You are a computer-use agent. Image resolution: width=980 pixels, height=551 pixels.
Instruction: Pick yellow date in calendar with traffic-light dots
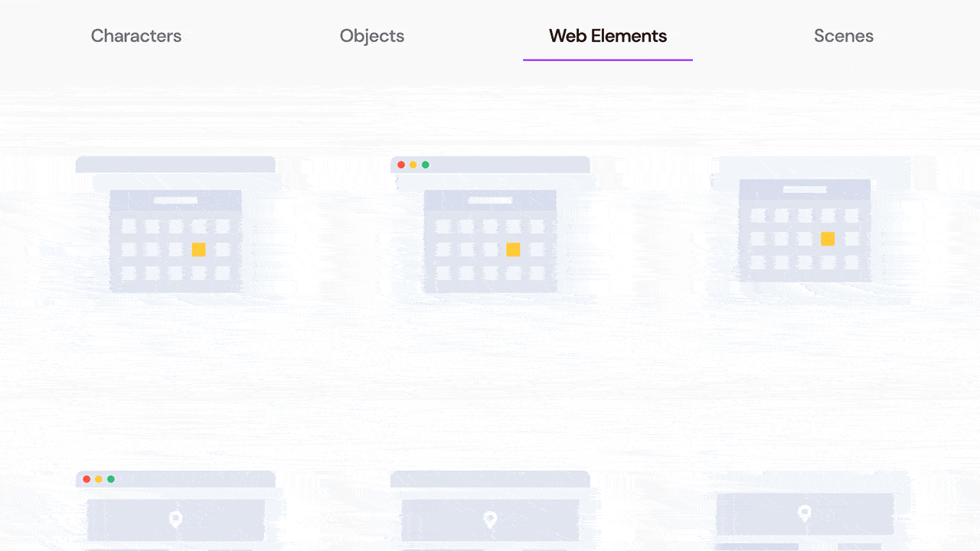pyautogui.click(x=513, y=249)
